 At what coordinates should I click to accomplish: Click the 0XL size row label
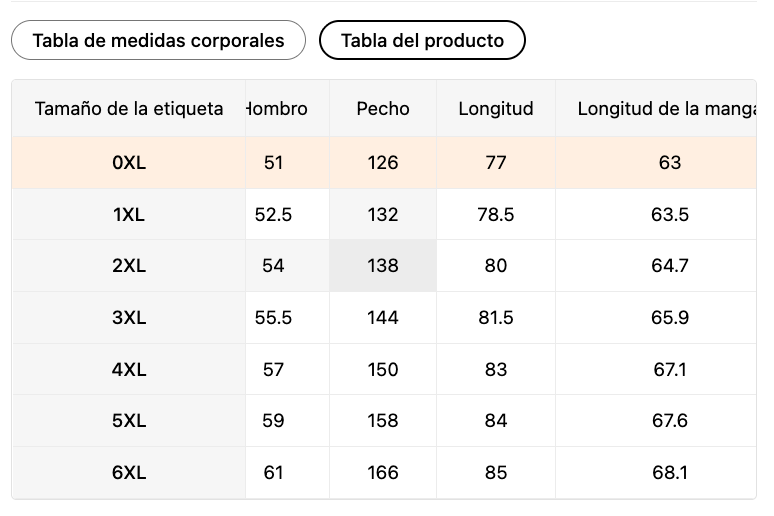point(129,162)
